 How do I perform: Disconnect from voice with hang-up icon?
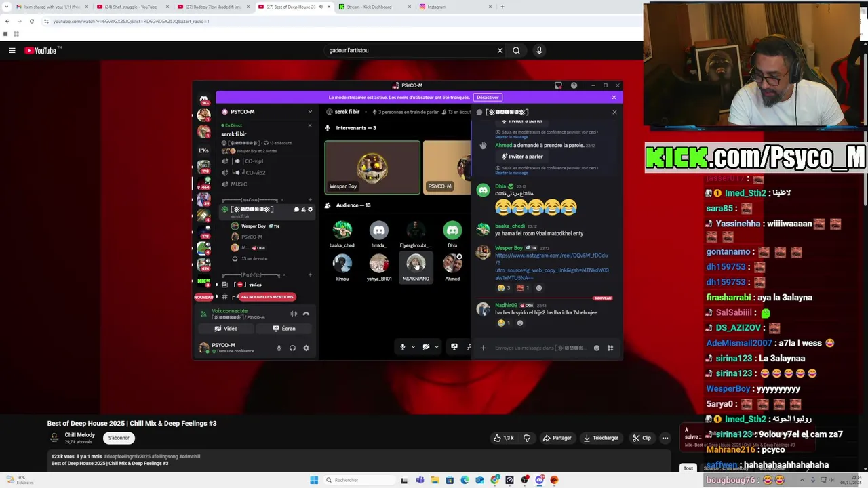306,314
